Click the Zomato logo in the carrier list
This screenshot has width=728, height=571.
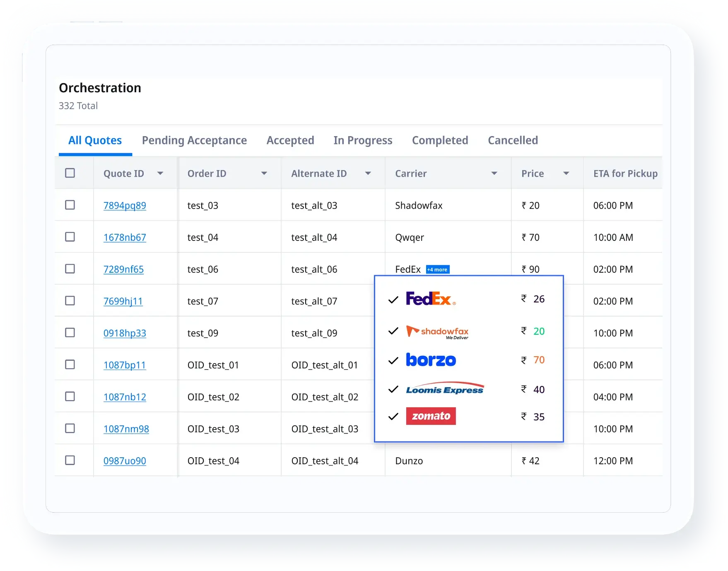pyautogui.click(x=431, y=416)
